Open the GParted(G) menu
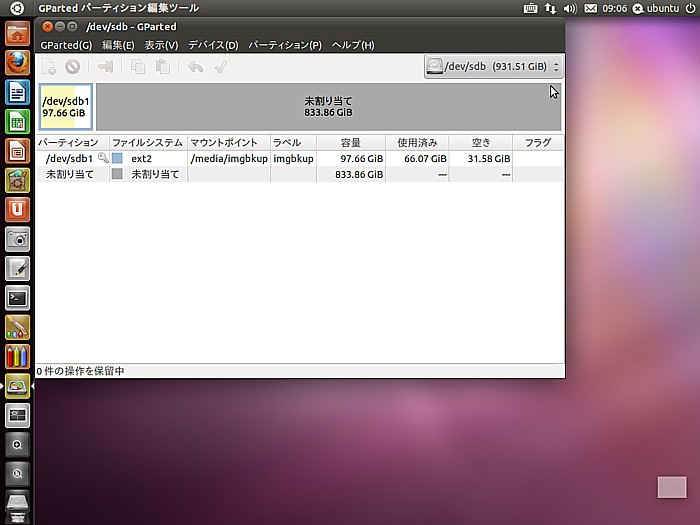 [66, 45]
